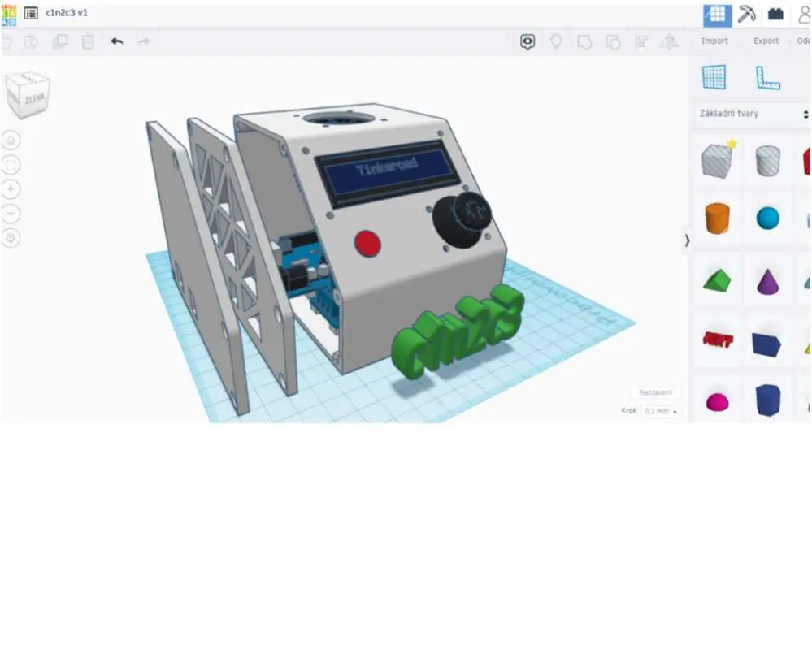Redo the last undone action
This screenshot has width=812, height=658.
click(144, 41)
